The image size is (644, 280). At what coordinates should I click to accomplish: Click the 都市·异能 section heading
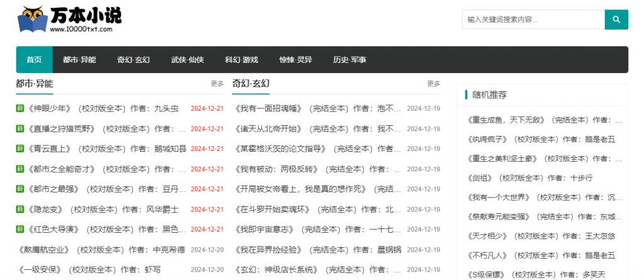click(35, 84)
